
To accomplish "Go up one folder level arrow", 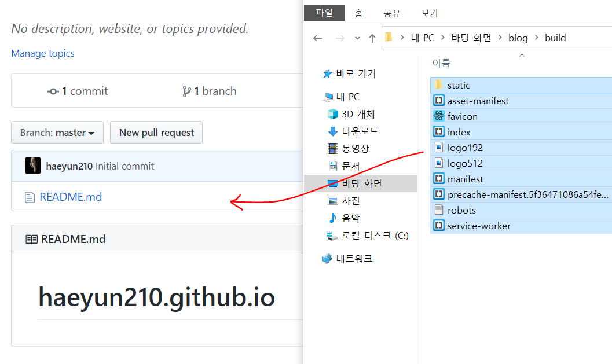I will pos(372,38).
